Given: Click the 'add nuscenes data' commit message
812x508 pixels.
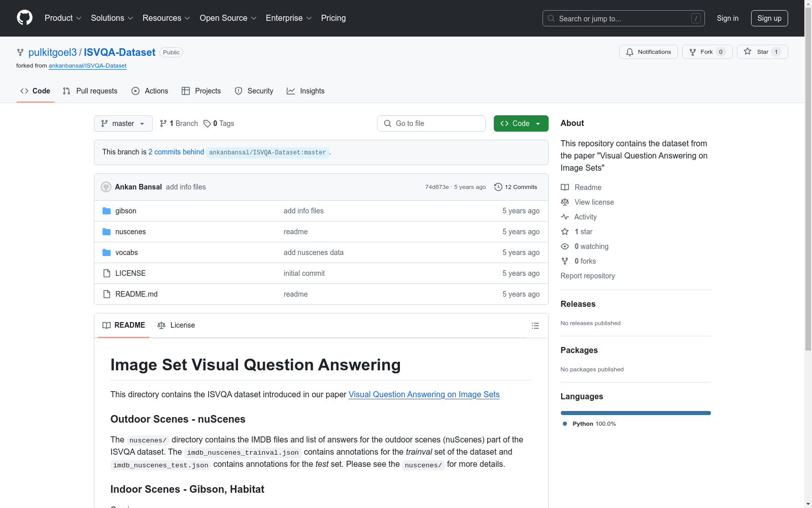Looking at the screenshot, I should [314, 252].
